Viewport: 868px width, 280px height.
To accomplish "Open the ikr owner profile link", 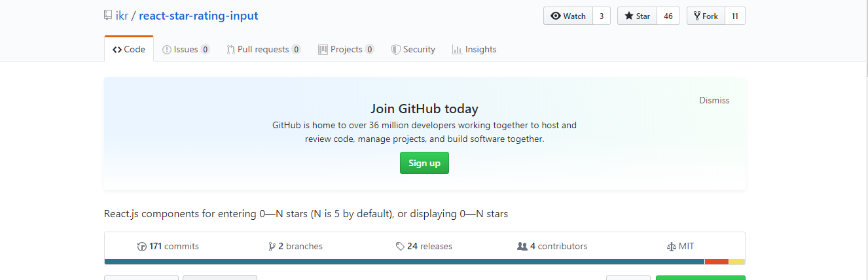I will 121,16.
